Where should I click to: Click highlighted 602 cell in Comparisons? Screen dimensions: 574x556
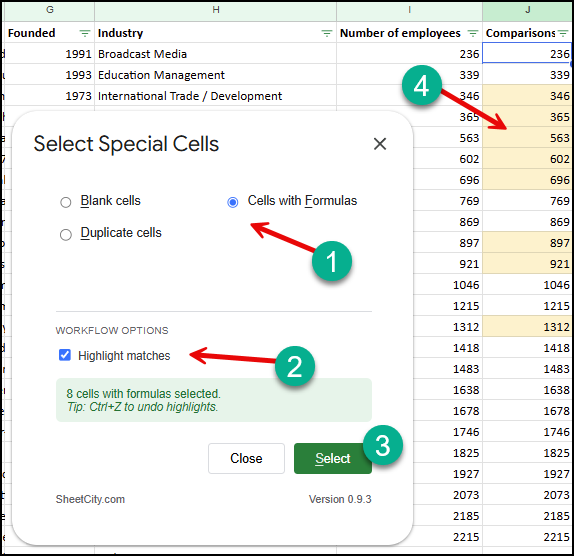[527, 159]
